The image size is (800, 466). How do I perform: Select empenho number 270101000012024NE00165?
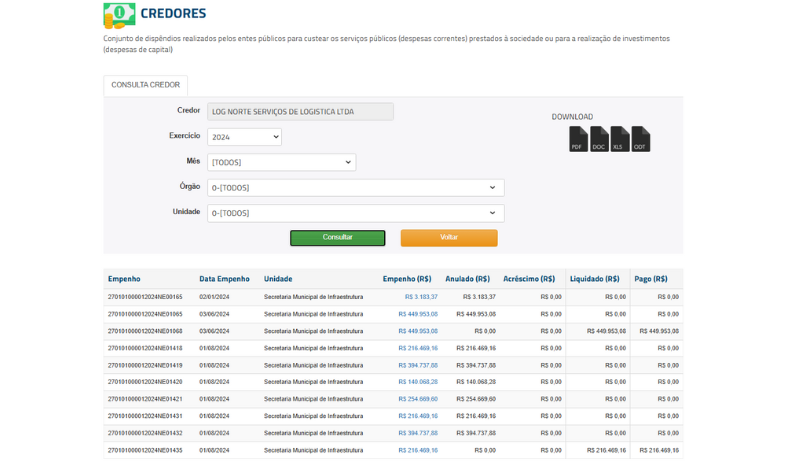pyautogui.click(x=145, y=297)
